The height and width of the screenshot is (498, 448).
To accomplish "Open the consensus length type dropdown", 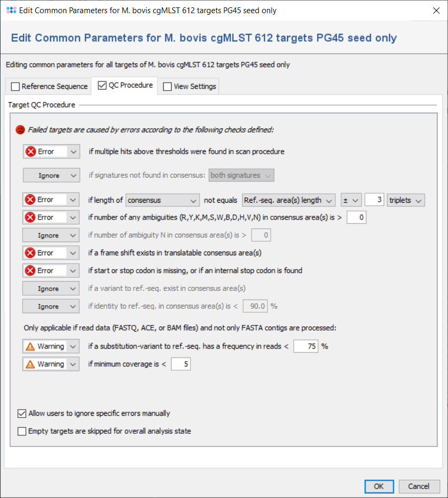I will (162, 201).
